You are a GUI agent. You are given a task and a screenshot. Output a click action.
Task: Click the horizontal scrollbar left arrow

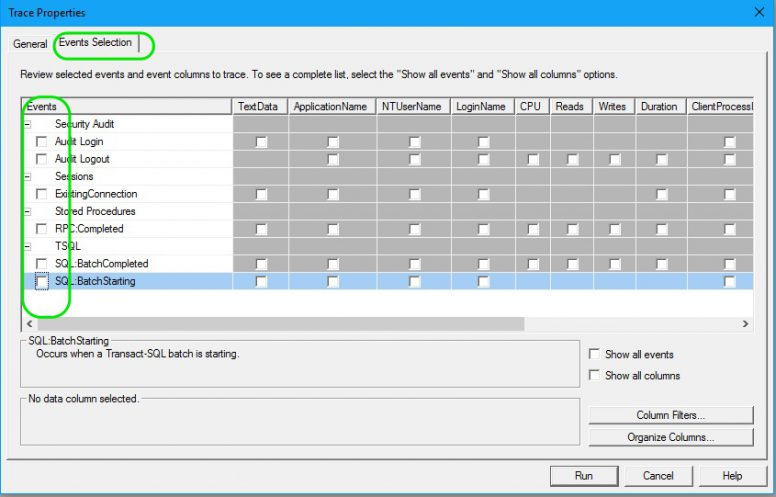(30, 324)
